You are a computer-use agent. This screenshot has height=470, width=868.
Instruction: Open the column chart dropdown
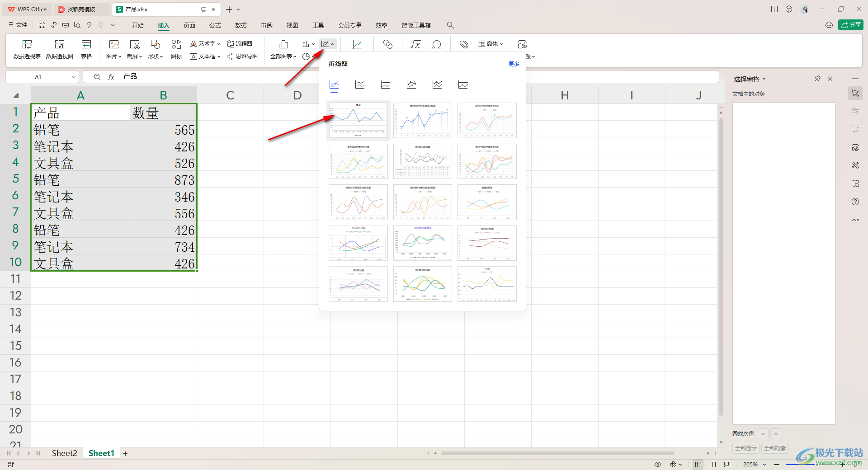308,44
